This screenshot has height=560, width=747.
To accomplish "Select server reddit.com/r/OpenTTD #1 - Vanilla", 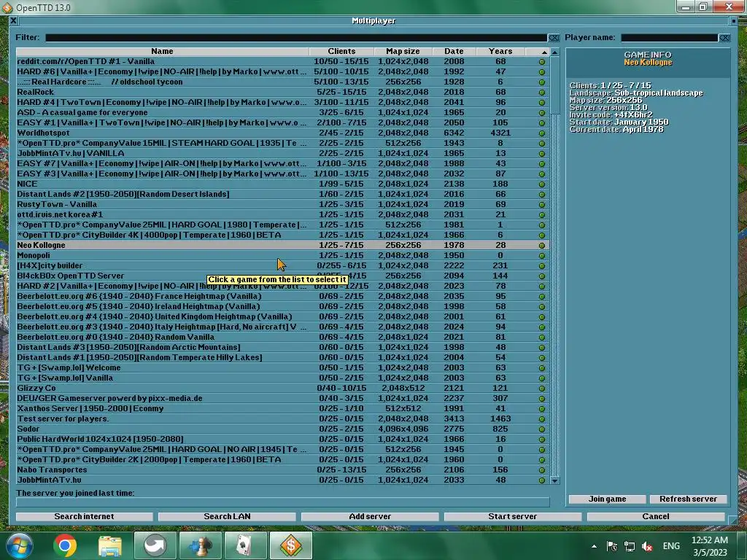I will tap(282, 61).
